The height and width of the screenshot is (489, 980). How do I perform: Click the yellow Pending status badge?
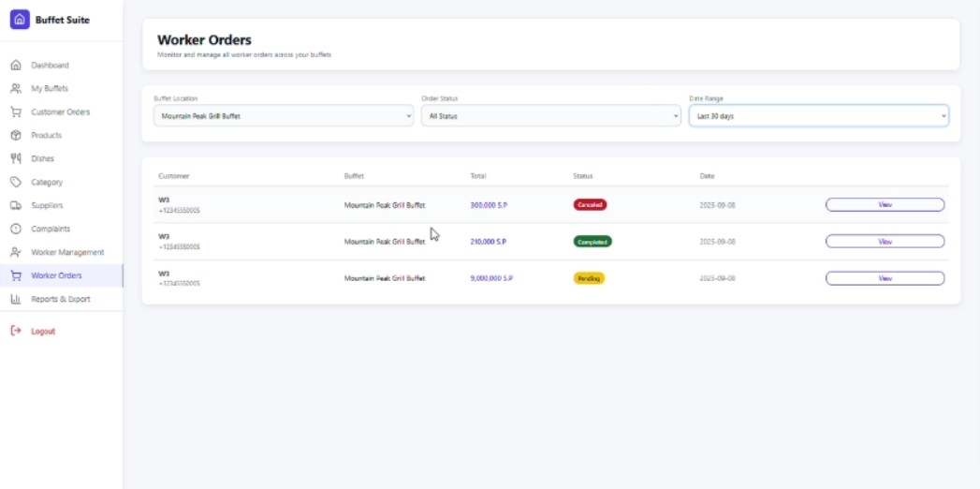pyautogui.click(x=589, y=278)
